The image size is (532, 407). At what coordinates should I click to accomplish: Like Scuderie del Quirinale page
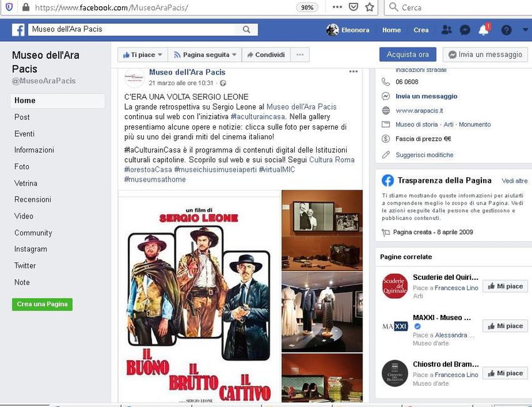point(505,286)
